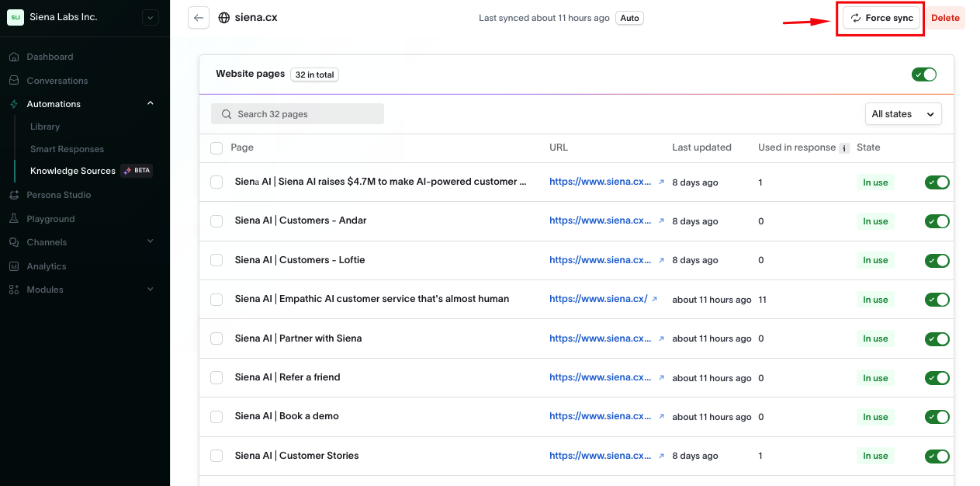The image size is (980, 486).
Task: Toggle the Website pages master switch
Action: [x=924, y=75]
